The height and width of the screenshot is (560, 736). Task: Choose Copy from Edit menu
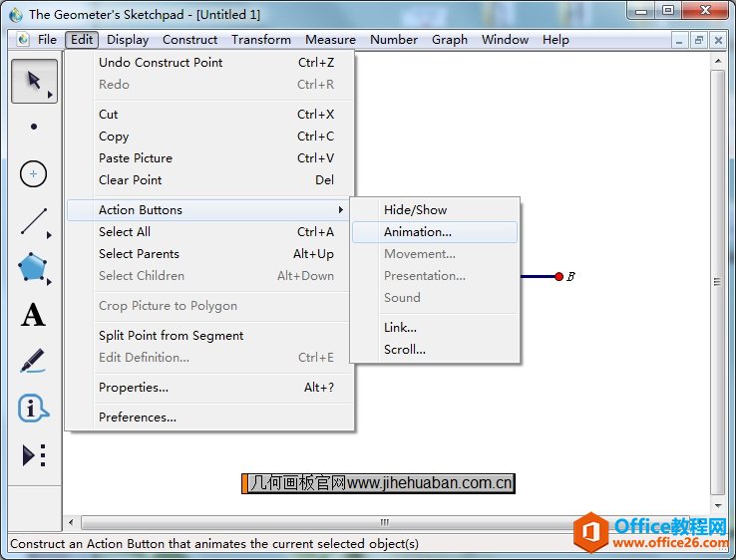(209, 137)
